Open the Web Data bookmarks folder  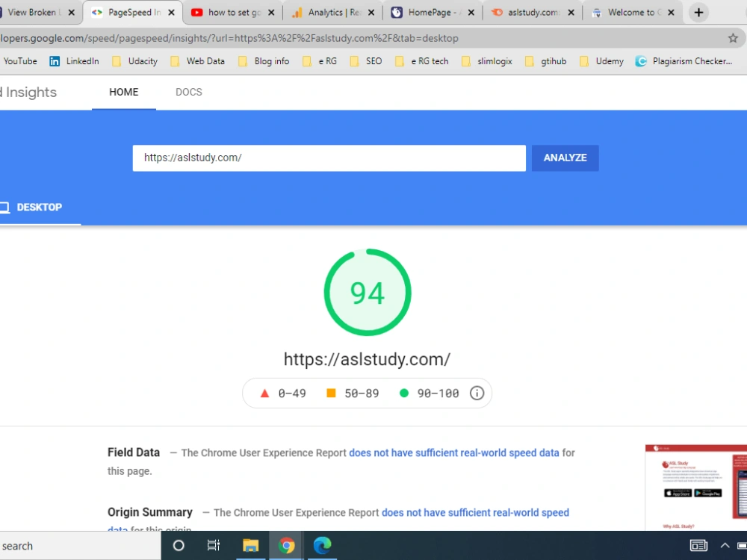point(197,61)
